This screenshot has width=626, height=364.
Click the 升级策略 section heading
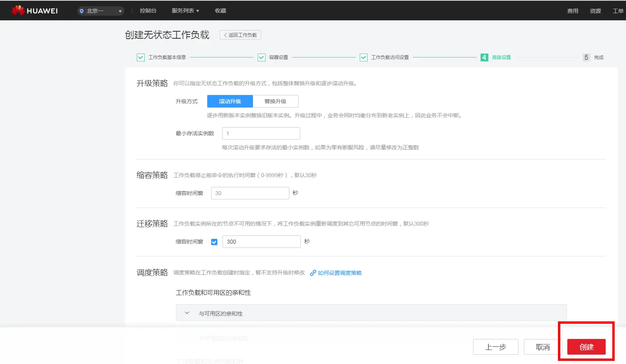click(x=152, y=83)
